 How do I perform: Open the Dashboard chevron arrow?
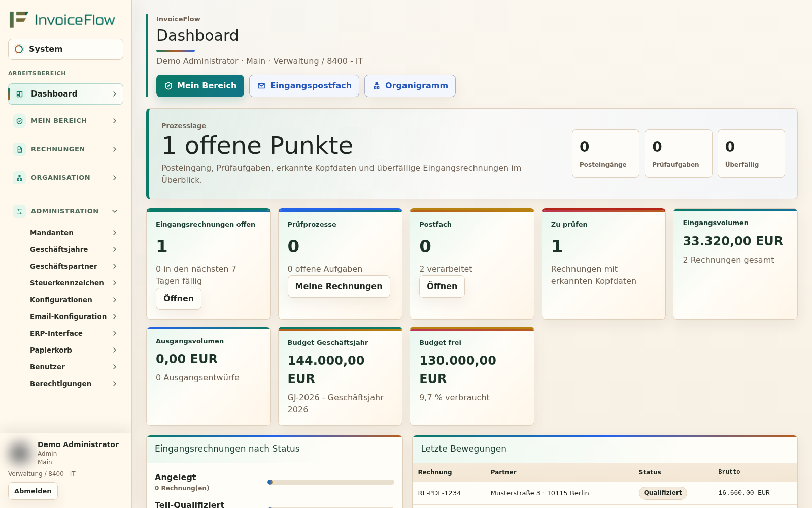click(115, 94)
